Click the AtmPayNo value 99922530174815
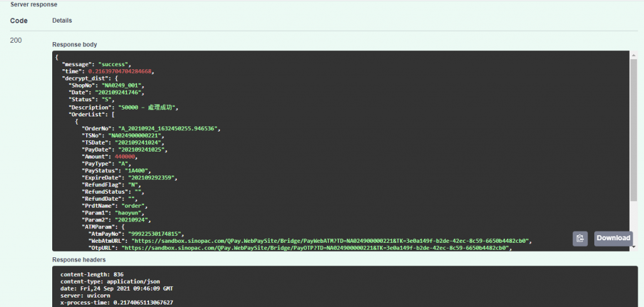Viewport: 644px width, 307px height. coord(155,234)
